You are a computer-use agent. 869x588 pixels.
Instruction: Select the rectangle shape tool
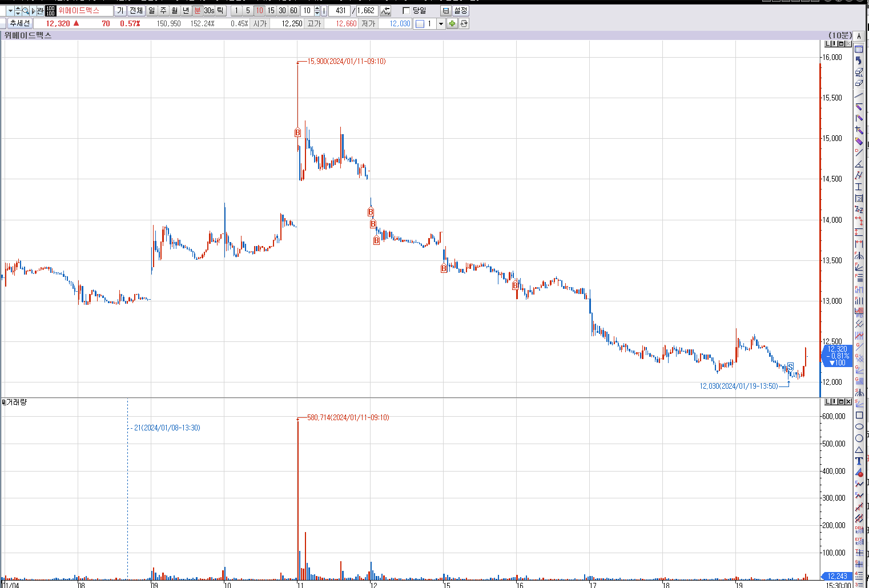(859, 415)
